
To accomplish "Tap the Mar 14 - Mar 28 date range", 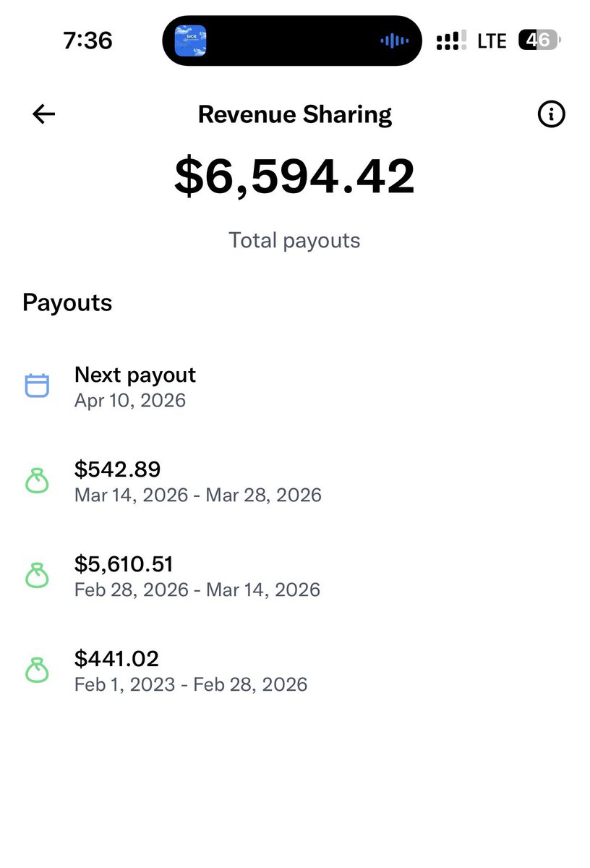I will pyautogui.click(x=197, y=495).
